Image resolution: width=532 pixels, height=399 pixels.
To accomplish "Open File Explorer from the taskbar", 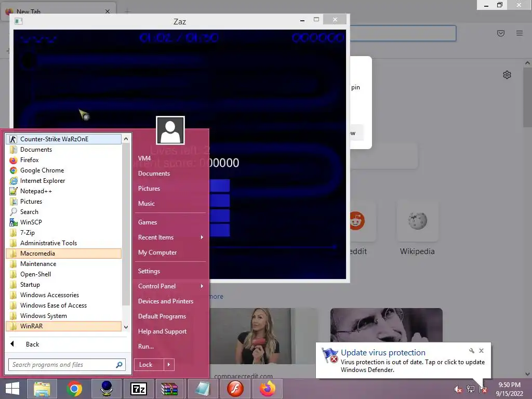I will pyautogui.click(x=42, y=389).
